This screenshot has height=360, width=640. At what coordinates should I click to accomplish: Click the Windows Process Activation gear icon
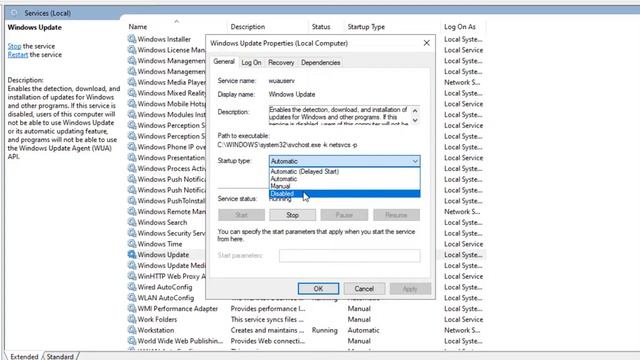[x=132, y=168]
